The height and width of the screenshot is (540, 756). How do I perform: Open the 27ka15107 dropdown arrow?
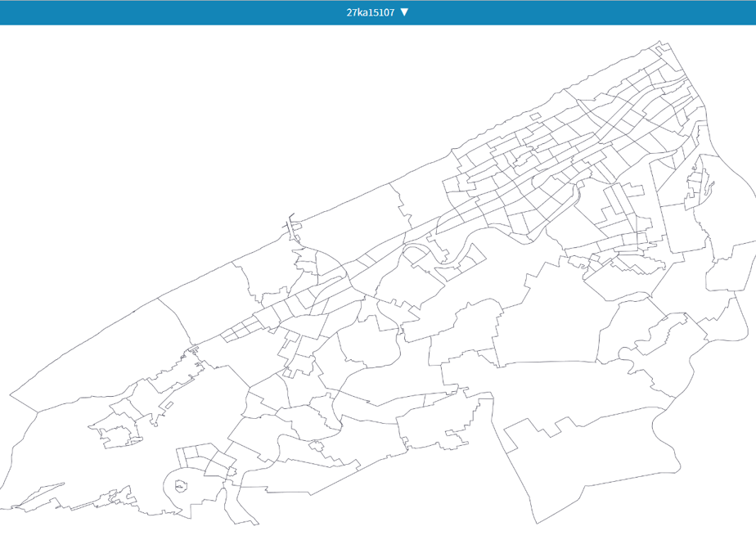click(x=404, y=12)
